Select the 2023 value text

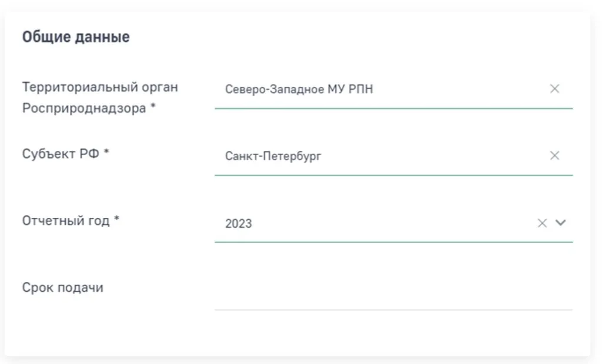(239, 224)
